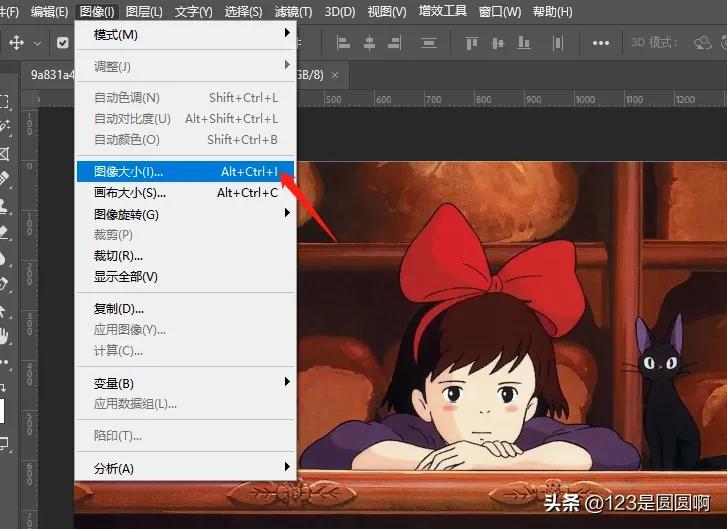Open the 增效工具 menu
The image size is (727, 529).
[442, 11]
